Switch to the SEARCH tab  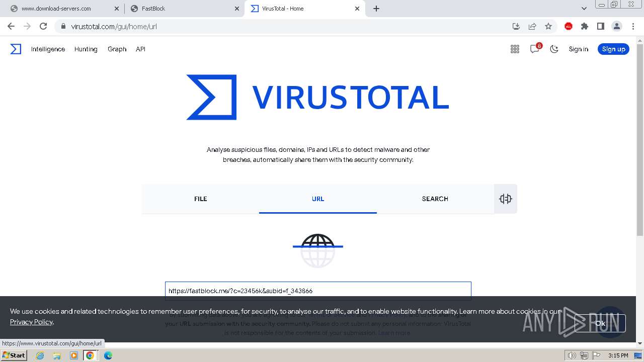click(435, 199)
